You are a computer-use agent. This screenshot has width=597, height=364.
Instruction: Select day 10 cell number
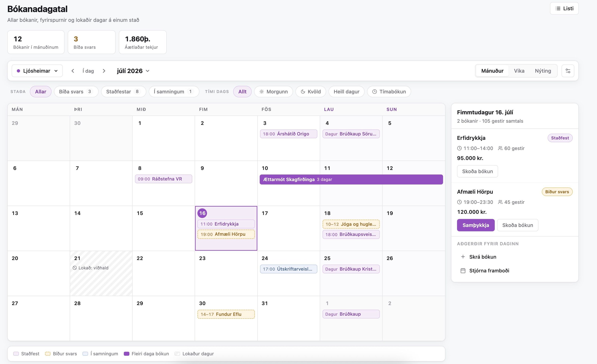[x=265, y=168]
